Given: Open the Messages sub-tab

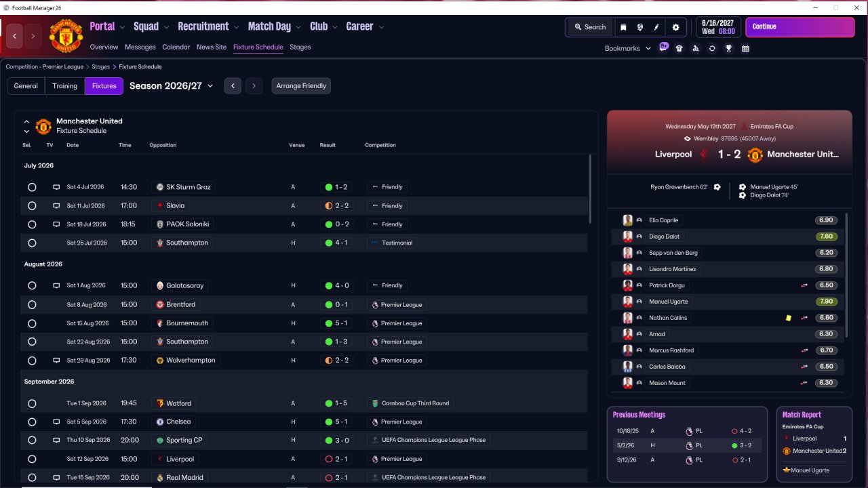Looking at the screenshot, I should (140, 47).
